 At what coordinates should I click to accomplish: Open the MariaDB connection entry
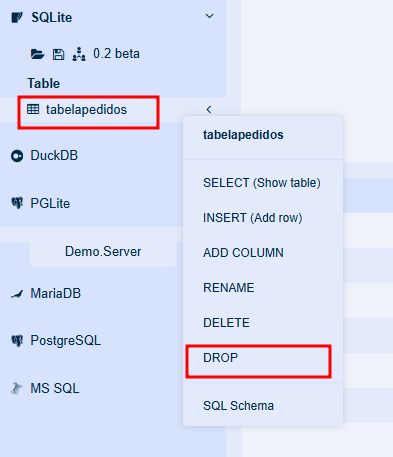[55, 294]
